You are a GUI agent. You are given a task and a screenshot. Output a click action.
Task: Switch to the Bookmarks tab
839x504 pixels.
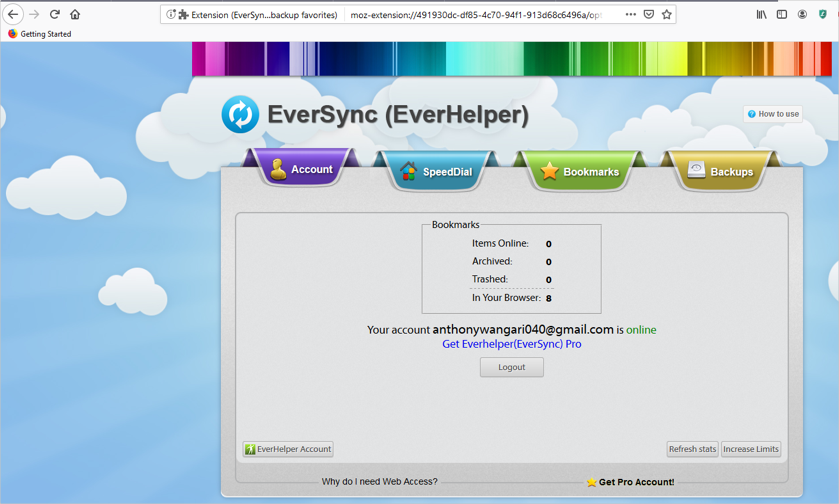(x=579, y=172)
